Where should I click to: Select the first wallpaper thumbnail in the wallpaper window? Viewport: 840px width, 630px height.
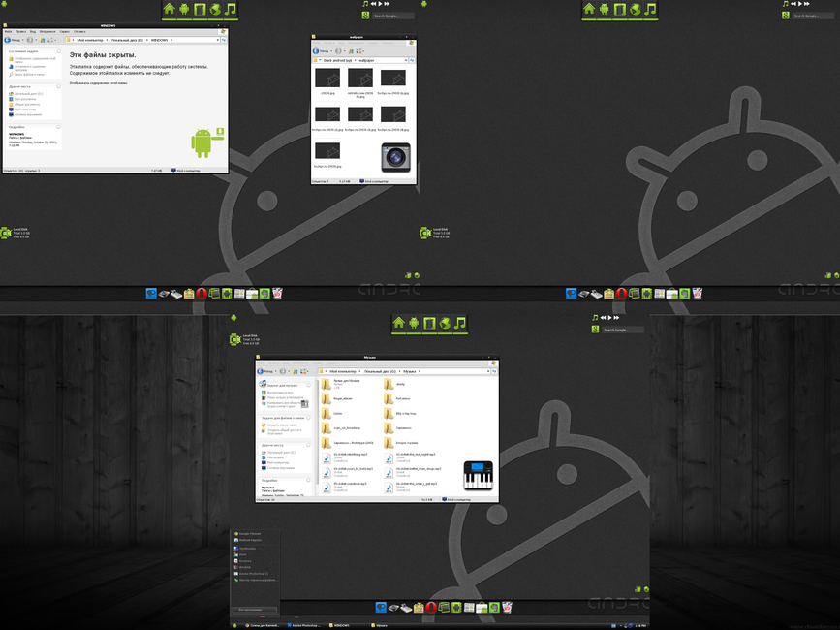coord(327,79)
